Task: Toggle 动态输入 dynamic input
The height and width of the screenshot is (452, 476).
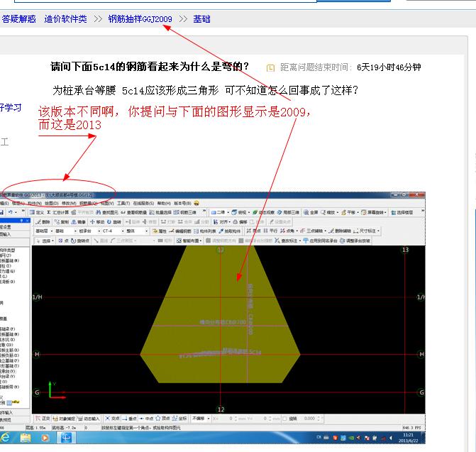Action: (89, 419)
